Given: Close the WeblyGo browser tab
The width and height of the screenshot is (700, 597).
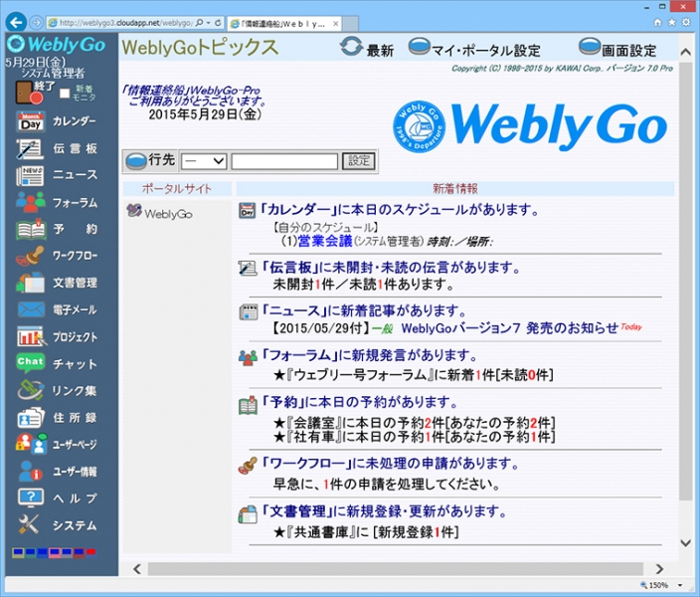Looking at the screenshot, I should [336, 24].
